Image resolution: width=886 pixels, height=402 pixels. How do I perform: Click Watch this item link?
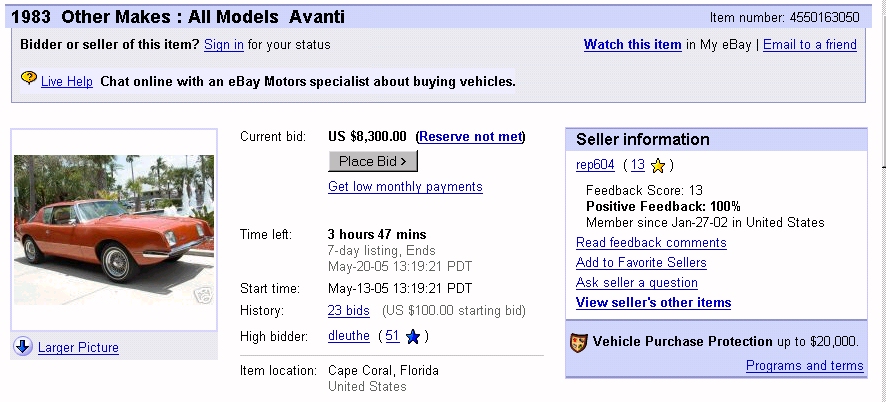click(x=632, y=45)
